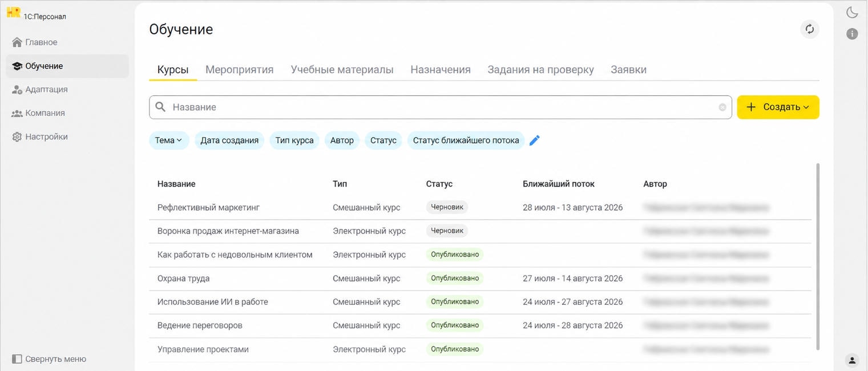The image size is (868, 371).
Task: Open the Автор filter chip
Action: (342, 140)
